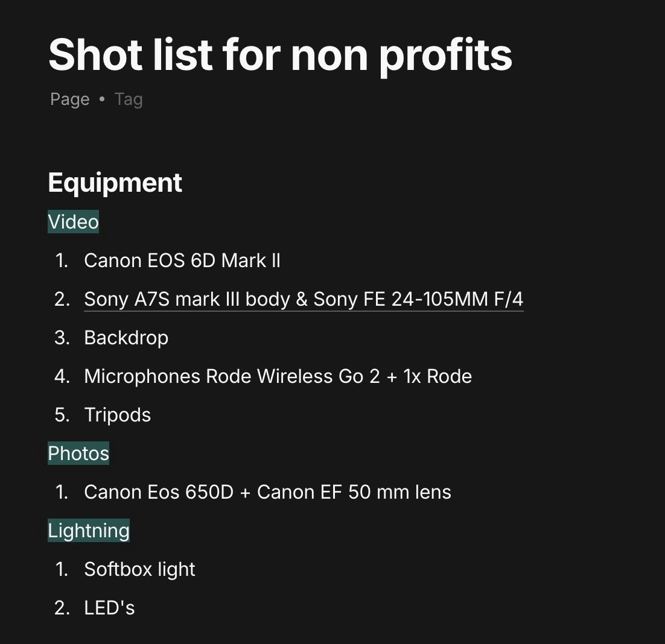Click the Microphones Rode Wireless Go 2 item

pos(278,376)
